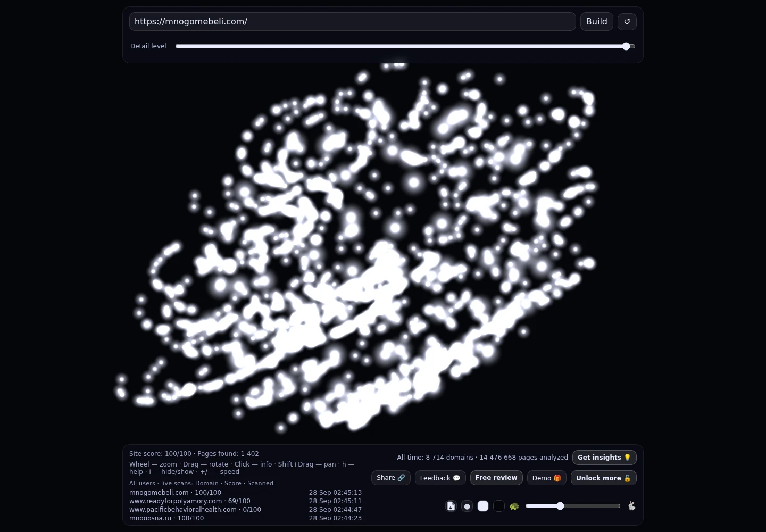766x532 pixels.
Task: Request a Free review
Action: (496, 478)
